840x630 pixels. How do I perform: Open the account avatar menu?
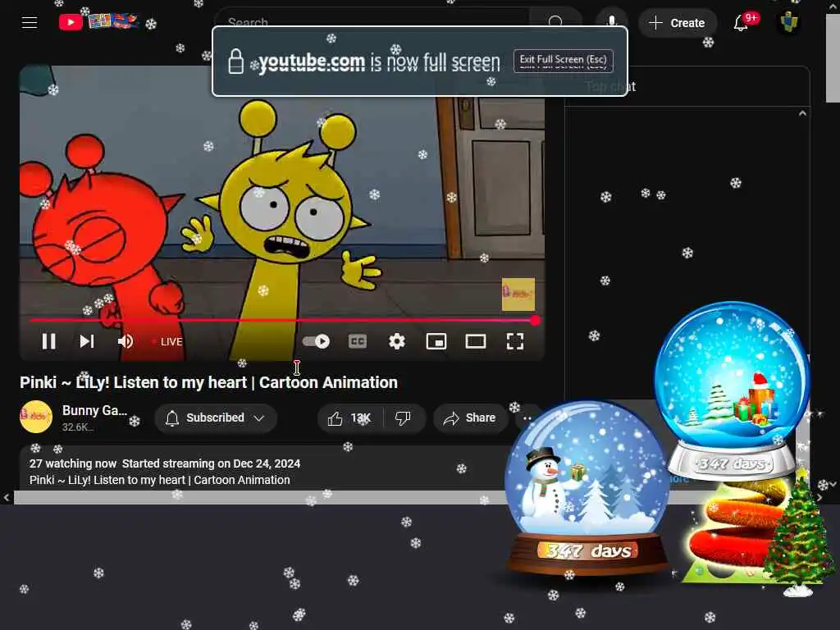tap(788, 22)
